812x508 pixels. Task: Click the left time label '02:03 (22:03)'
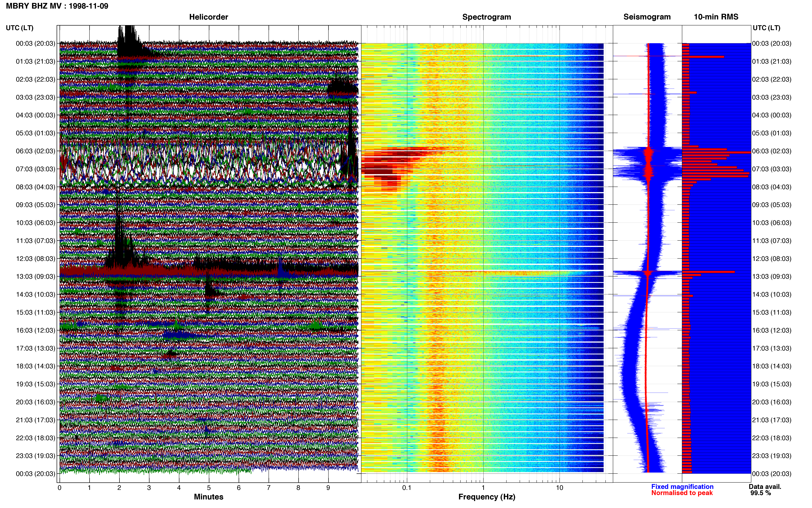36,79
